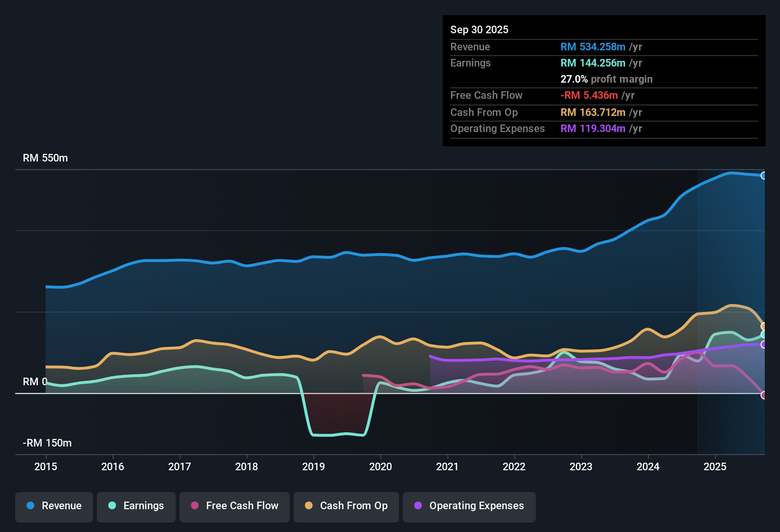Click the blue Revenue legend dot
780x532 pixels.
click(30, 506)
